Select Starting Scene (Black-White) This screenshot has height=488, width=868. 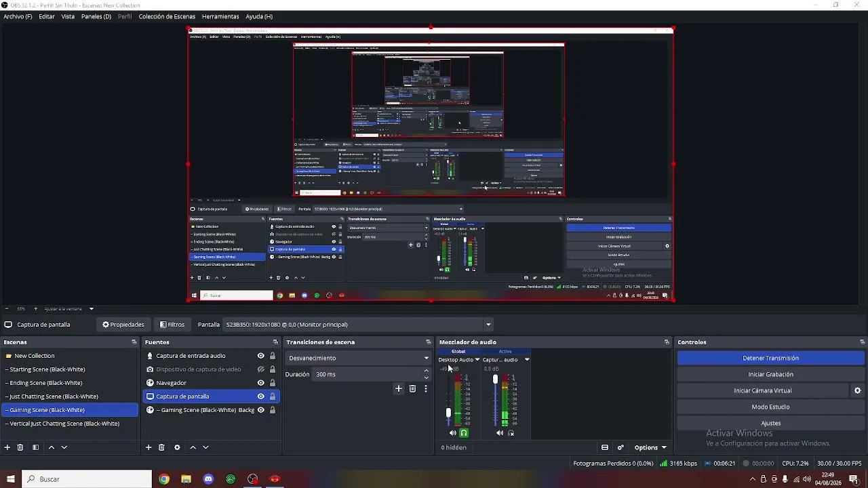[x=70, y=369]
